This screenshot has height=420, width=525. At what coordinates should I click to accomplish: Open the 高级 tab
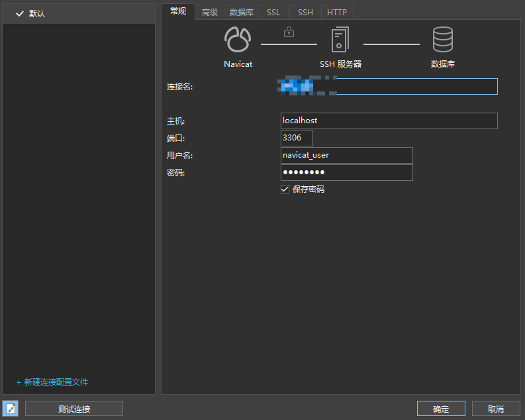210,13
